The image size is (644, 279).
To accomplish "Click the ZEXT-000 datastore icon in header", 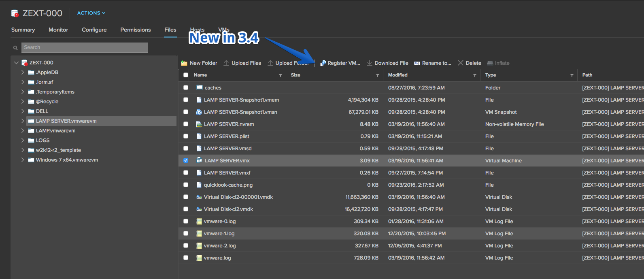I will pos(15,13).
